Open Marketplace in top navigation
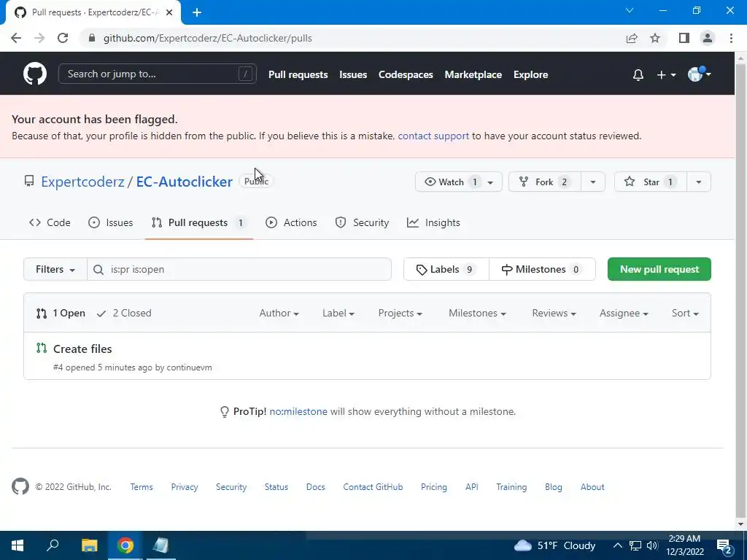This screenshot has width=747, height=560. click(473, 75)
